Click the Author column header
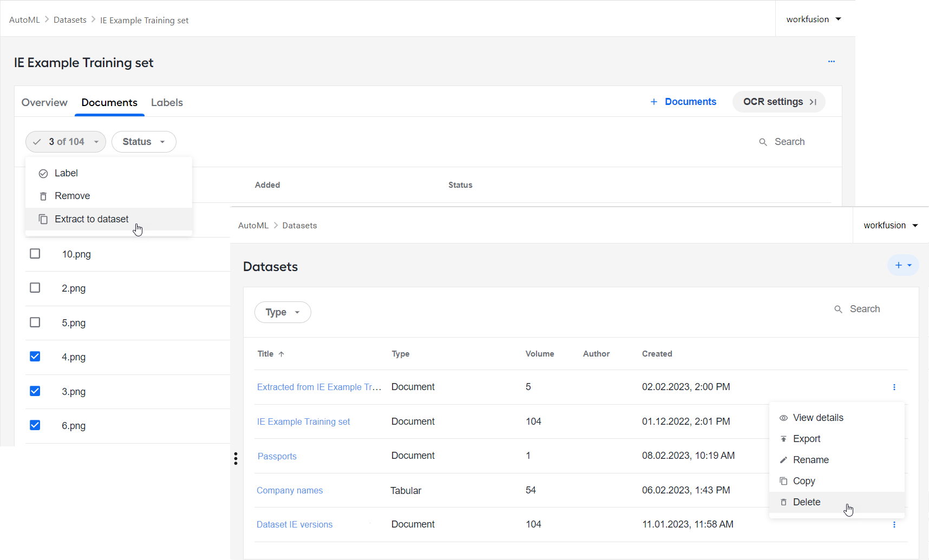The image size is (929, 560). coord(596,354)
